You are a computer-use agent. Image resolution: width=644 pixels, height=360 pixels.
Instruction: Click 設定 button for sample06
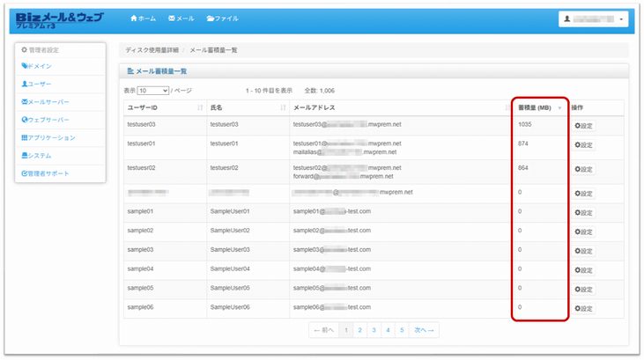tap(583, 309)
